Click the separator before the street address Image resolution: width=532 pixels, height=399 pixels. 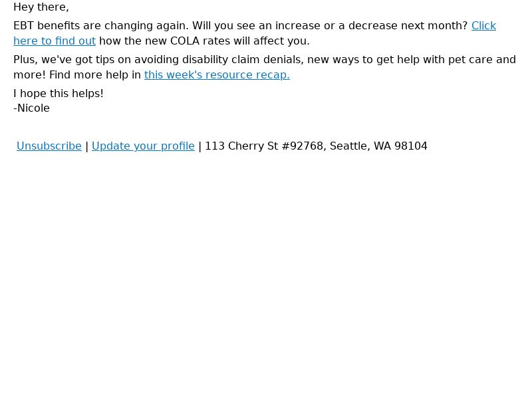(200, 146)
